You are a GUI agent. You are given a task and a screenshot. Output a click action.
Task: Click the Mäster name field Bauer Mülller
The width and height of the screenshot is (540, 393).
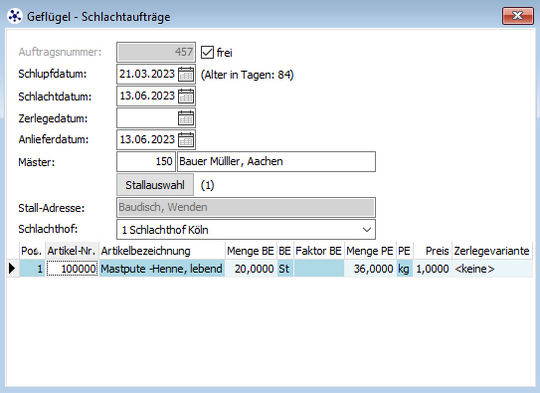(276, 161)
